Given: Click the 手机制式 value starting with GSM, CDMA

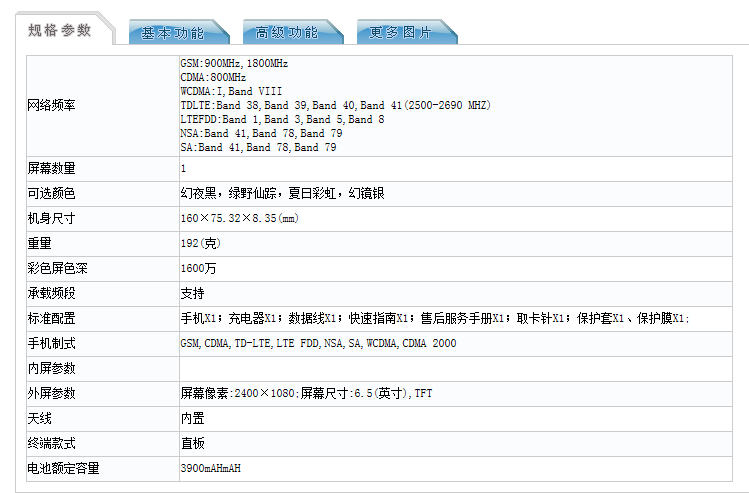Looking at the screenshot, I should pyautogui.click(x=318, y=343).
